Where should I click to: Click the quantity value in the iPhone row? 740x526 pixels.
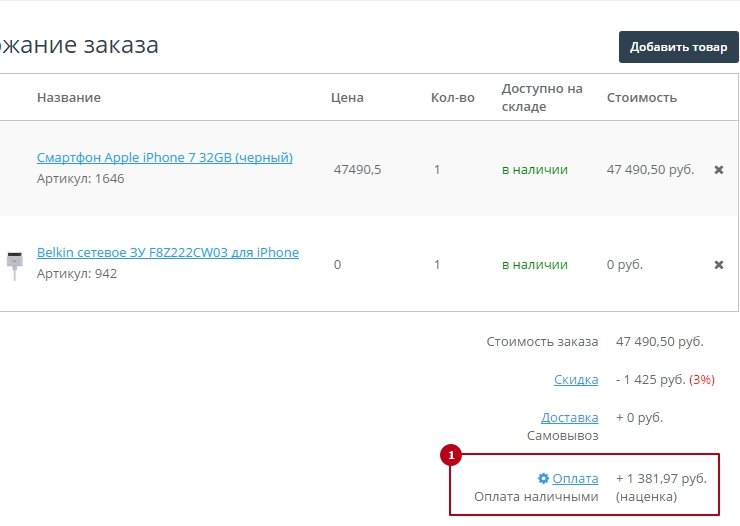coord(437,170)
